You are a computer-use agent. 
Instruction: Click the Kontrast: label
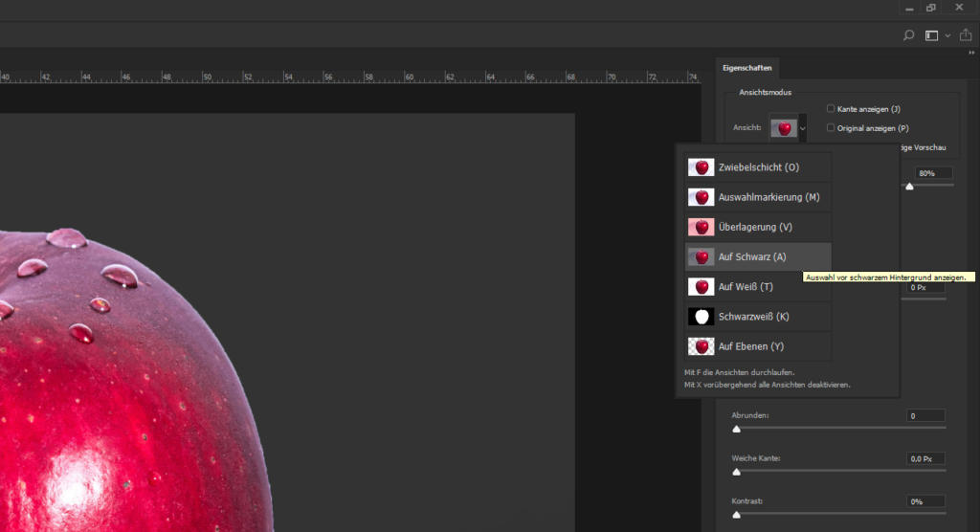pyautogui.click(x=747, y=500)
